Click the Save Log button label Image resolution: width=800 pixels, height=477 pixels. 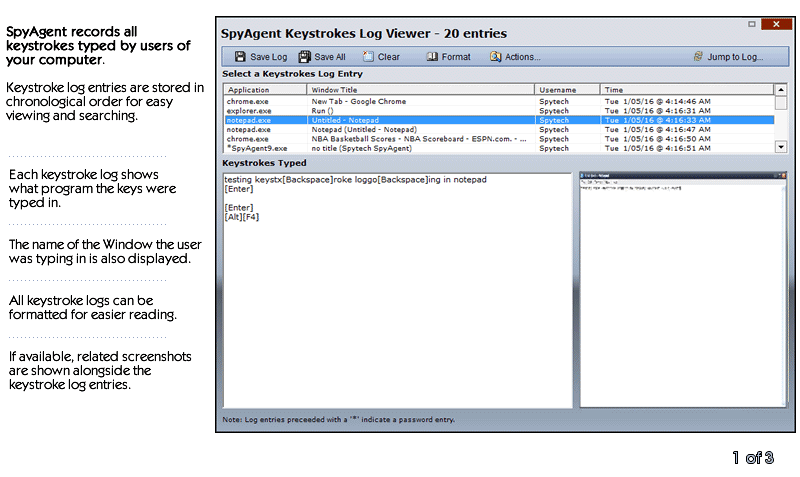click(x=268, y=57)
